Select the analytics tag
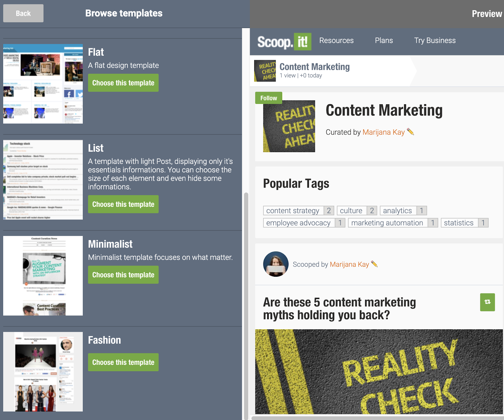 pos(403,211)
